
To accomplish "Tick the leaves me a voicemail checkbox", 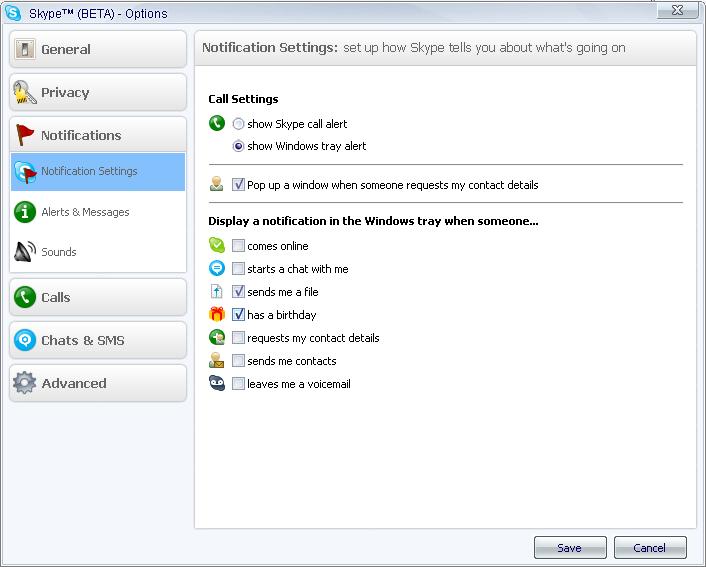I will 238,384.
